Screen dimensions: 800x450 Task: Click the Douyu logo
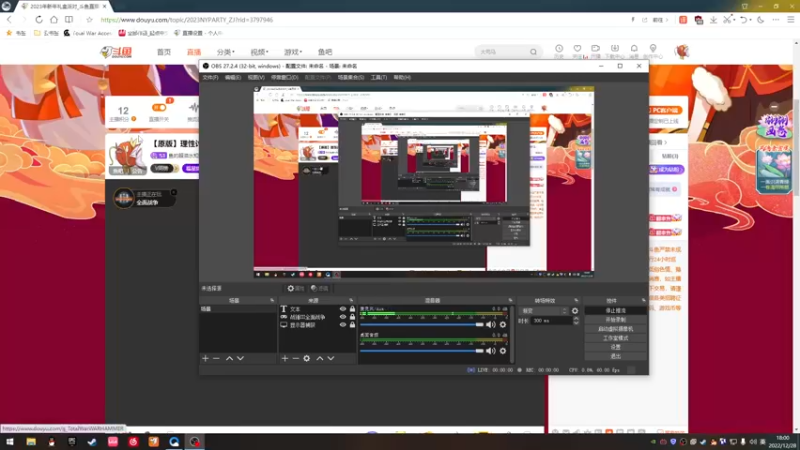coord(116,52)
